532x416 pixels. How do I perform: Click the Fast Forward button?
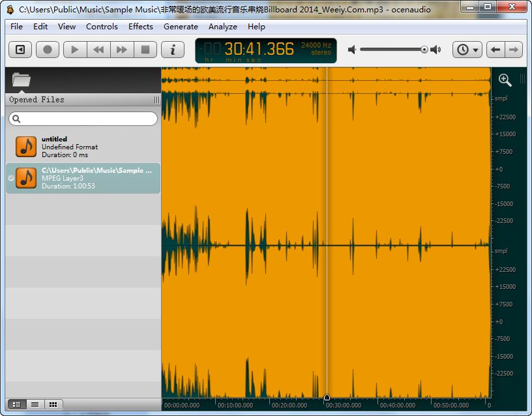coord(122,50)
